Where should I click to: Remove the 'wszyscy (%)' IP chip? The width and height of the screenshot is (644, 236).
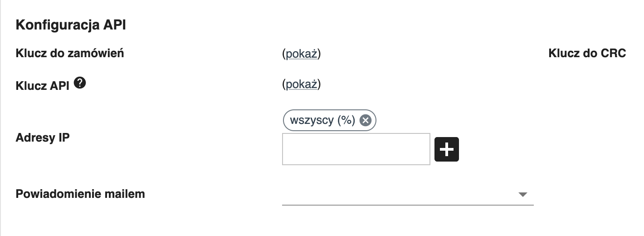pyautogui.click(x=365, y=120)
